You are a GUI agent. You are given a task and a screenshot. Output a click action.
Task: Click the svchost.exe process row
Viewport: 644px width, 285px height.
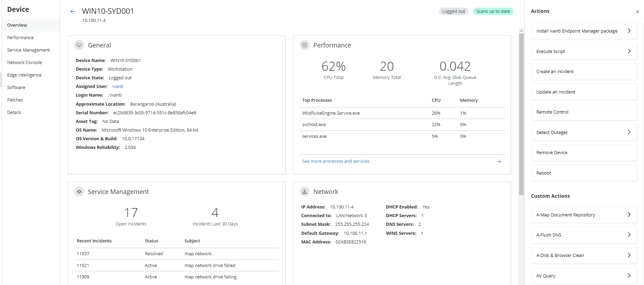coord(402,125)
